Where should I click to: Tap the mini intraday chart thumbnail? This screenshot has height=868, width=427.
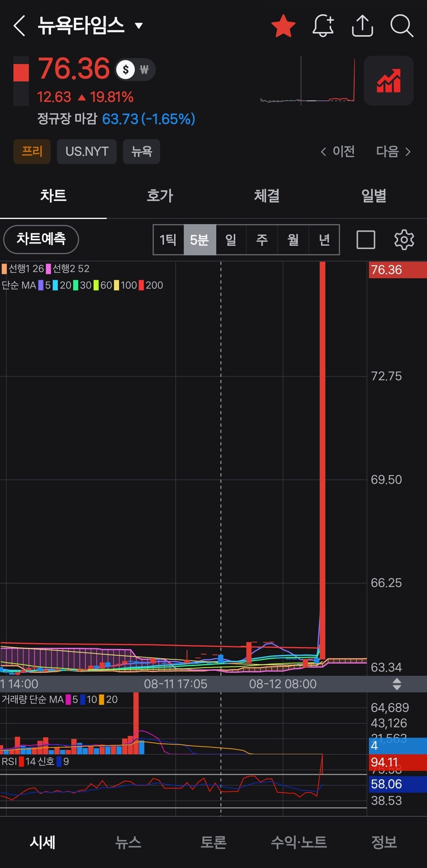click(307, 81)
